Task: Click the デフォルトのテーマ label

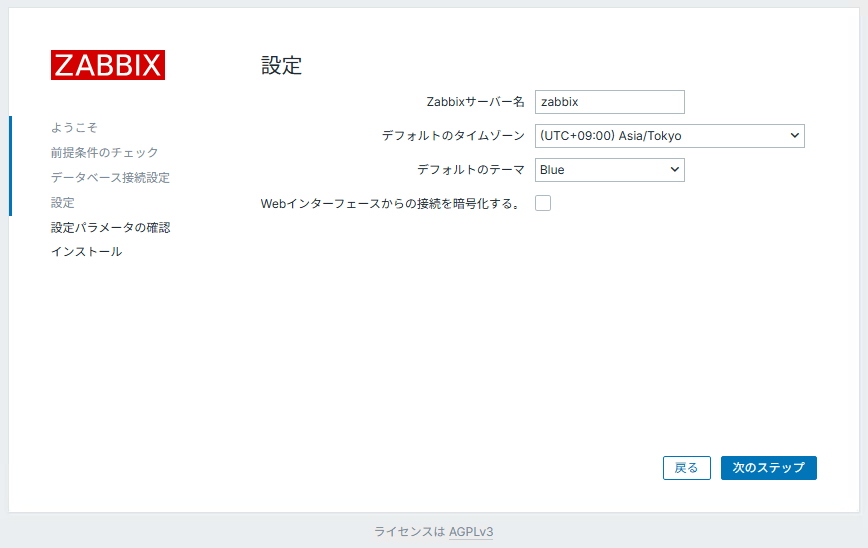Action: 470,170
